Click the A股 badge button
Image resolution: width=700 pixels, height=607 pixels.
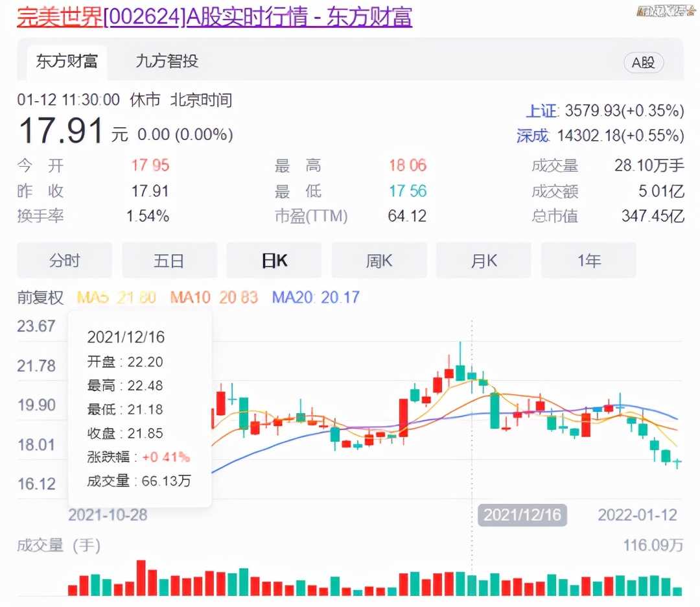(x=644, y=62)
